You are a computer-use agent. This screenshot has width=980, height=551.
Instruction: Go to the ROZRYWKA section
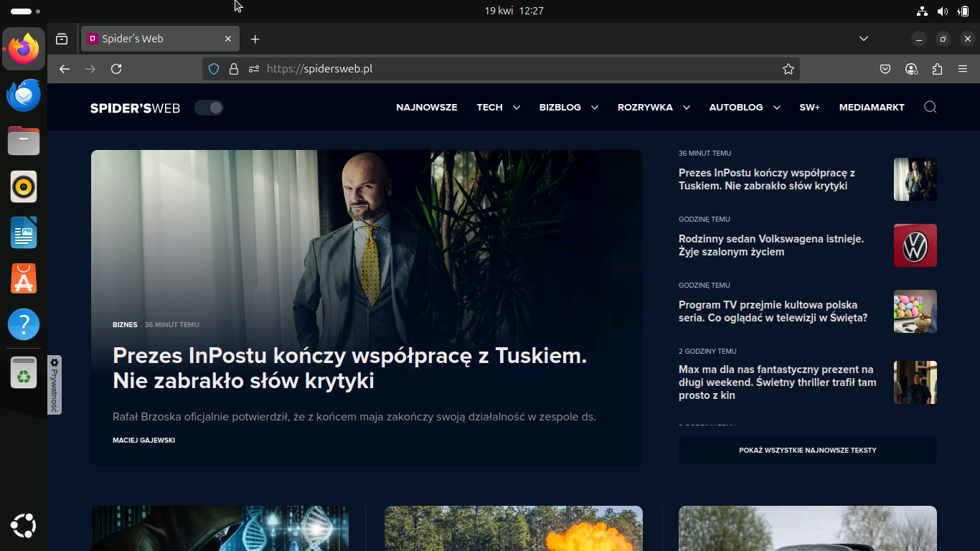click(x=645, y=108)
